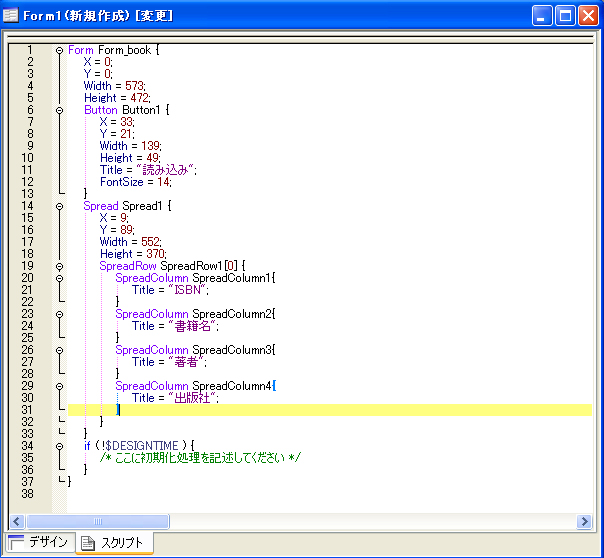Click the horizontal scrollbar right arrow
The height and width of the screenshot is (558, 604).
[584, 521]
